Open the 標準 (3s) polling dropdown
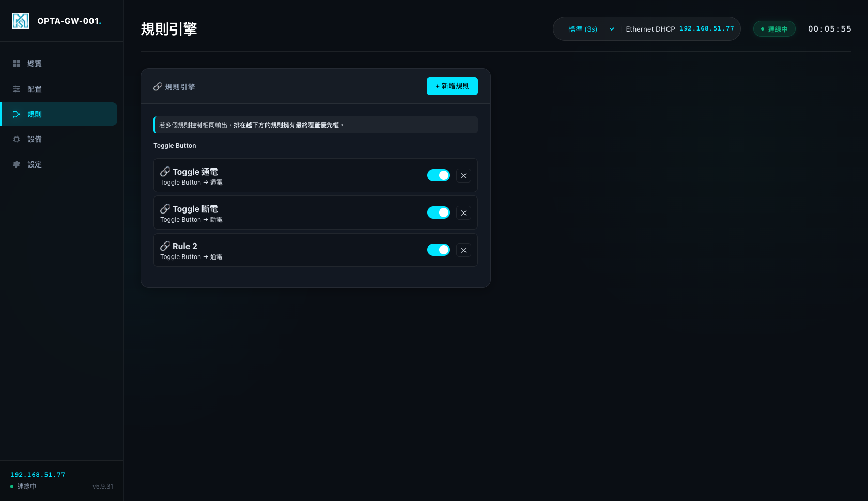Viewport: 868px width, 501px height. (x=591, y=29)
